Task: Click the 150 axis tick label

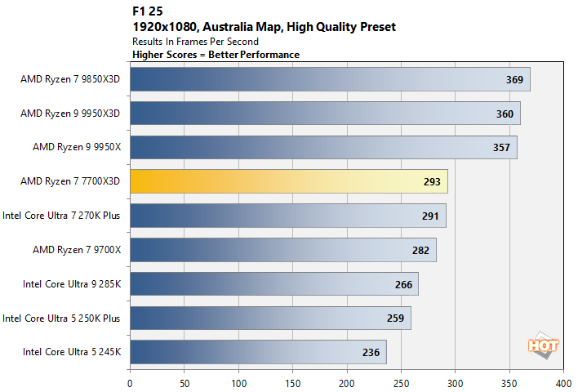Action: pos(293,384)
